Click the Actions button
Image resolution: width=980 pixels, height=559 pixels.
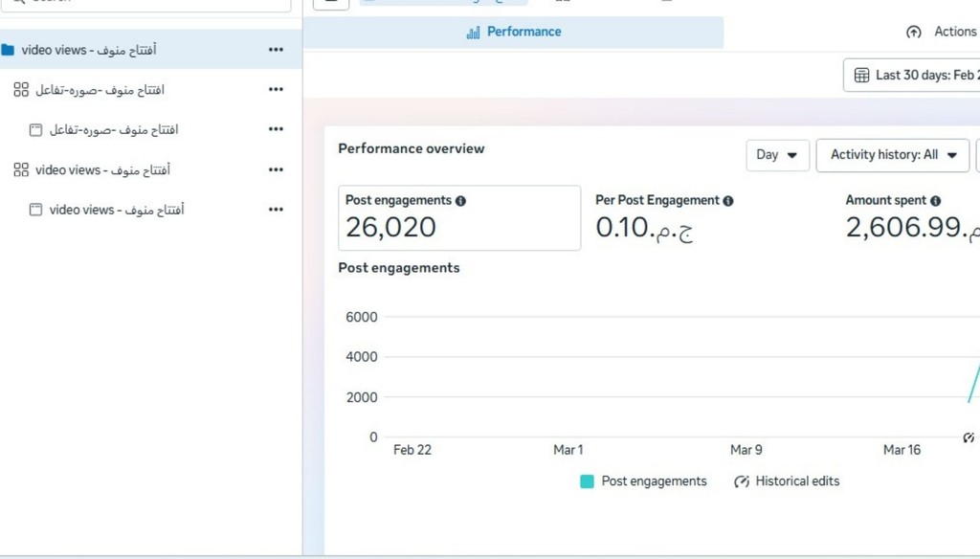(942, 32)
